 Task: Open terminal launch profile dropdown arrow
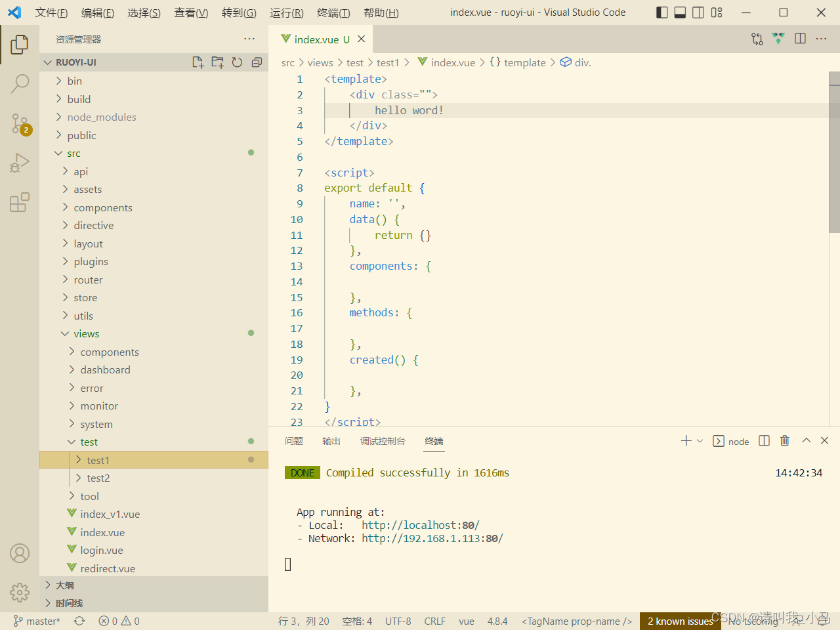click(x=700, y=441)
